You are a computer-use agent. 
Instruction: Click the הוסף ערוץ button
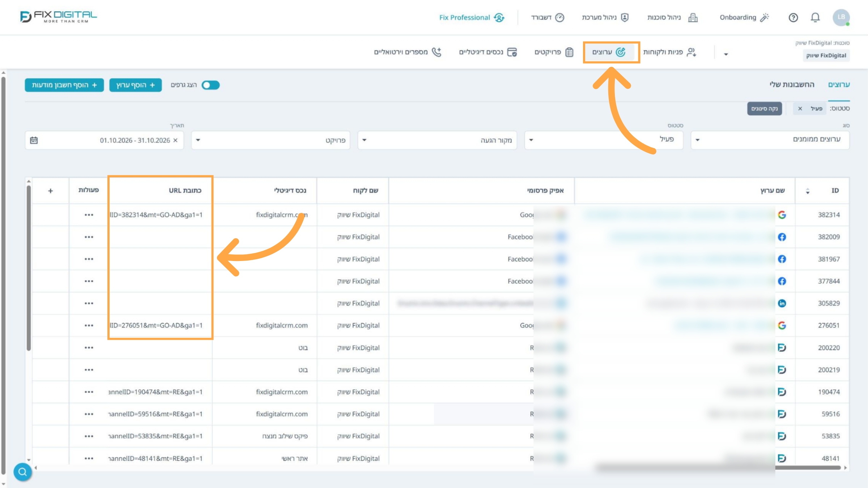click(136, 85)
